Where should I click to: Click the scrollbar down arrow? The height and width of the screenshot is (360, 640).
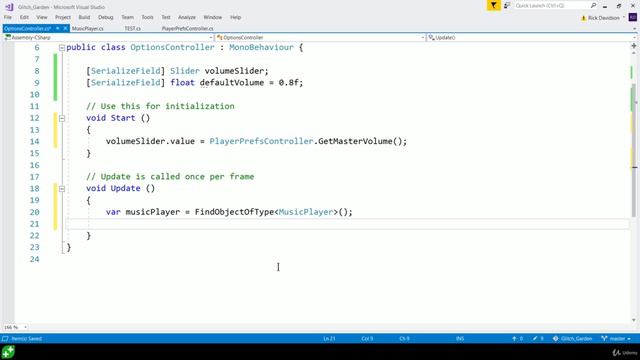(x=634, y=320)
